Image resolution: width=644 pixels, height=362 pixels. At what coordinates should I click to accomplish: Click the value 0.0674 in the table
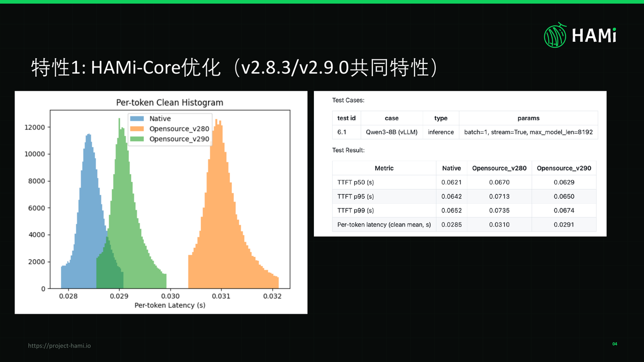[x=564, y=210]
